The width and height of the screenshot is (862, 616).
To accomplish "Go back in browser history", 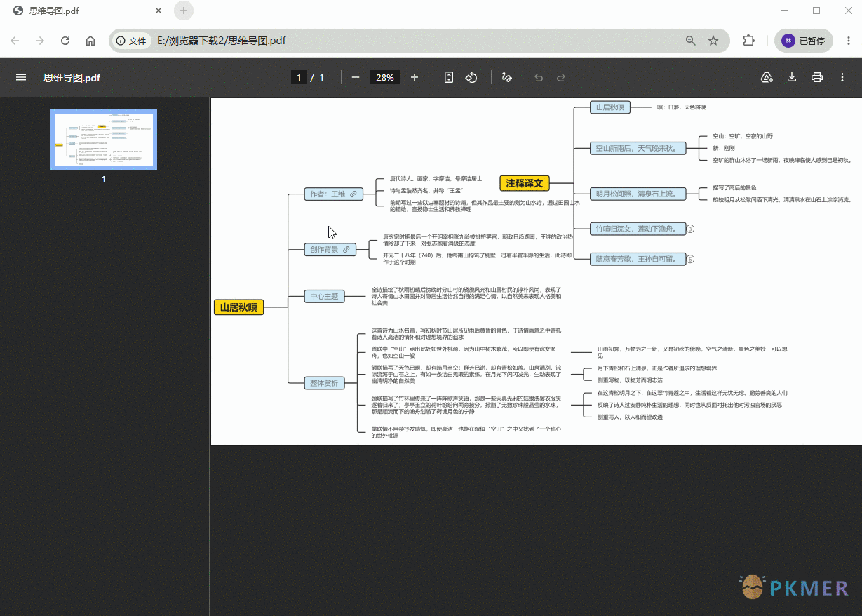I will (15, 41).
